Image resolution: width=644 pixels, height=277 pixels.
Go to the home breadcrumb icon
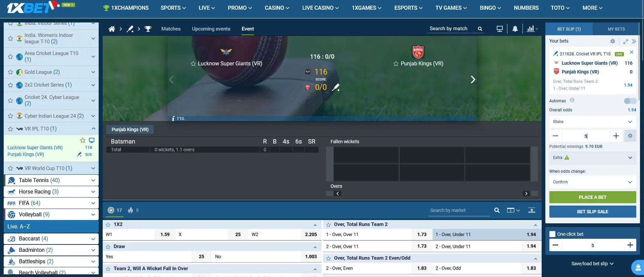[x=112, y=29]
